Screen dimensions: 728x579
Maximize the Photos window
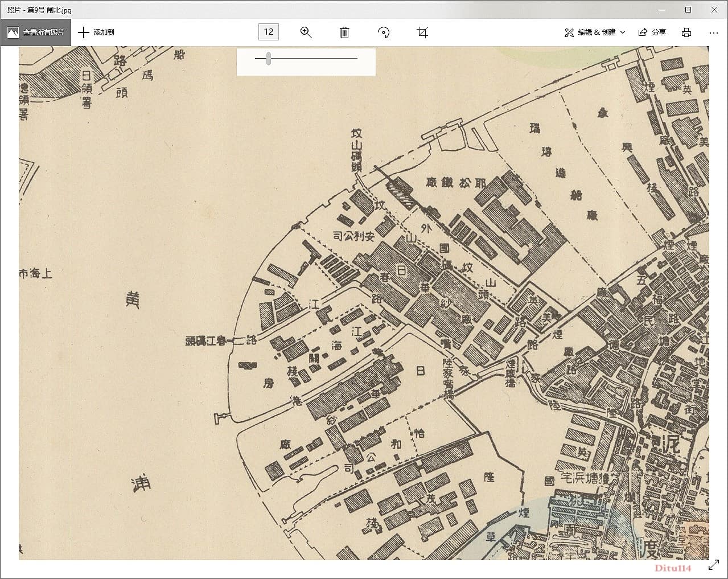coord(688,10)
